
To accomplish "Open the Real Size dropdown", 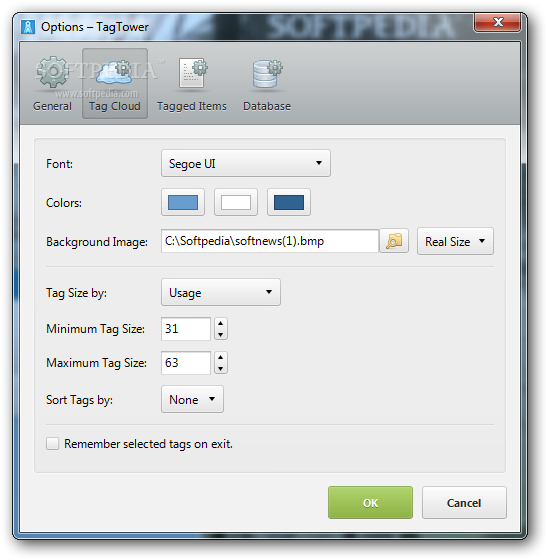I will (455, 241).
